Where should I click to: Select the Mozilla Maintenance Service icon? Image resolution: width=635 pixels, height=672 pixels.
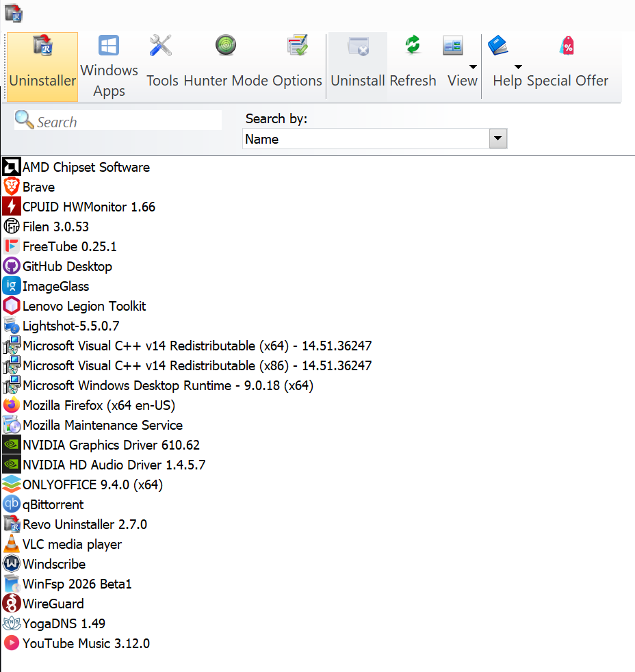point(12,424)
